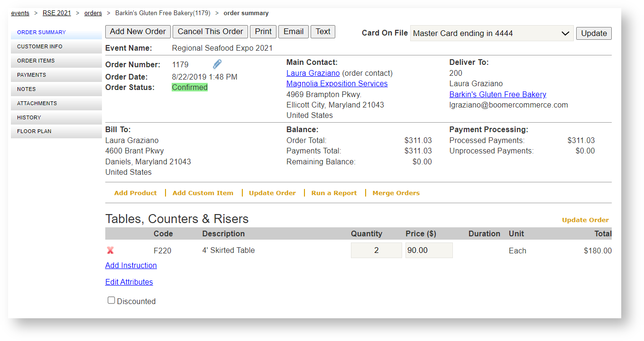Remove the 4' Skirted Table line item

(110, 250)
